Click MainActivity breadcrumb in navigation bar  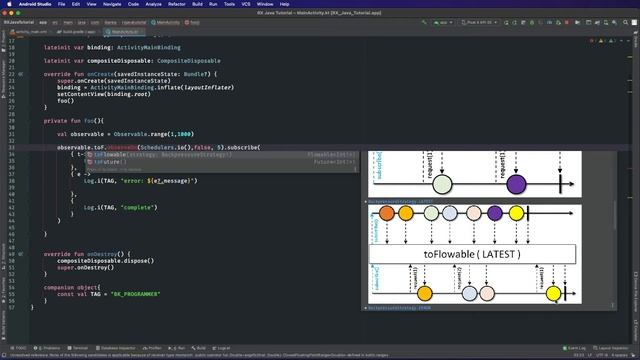coord(165,22)
